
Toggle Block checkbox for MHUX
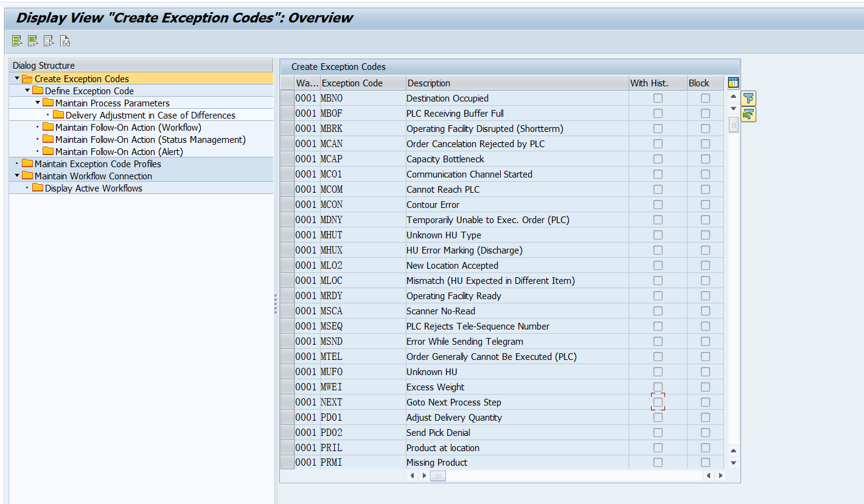click(x=705, y=250)
